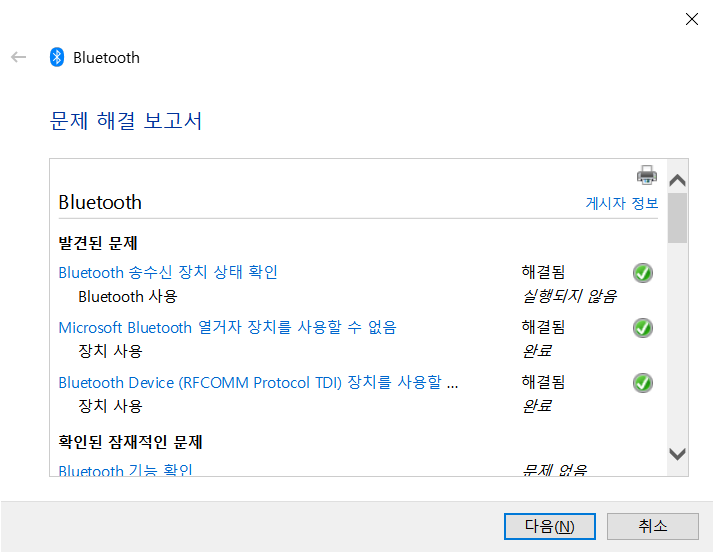Click the scrollbar up arrow
714x553 pixels.
[678, 180]
